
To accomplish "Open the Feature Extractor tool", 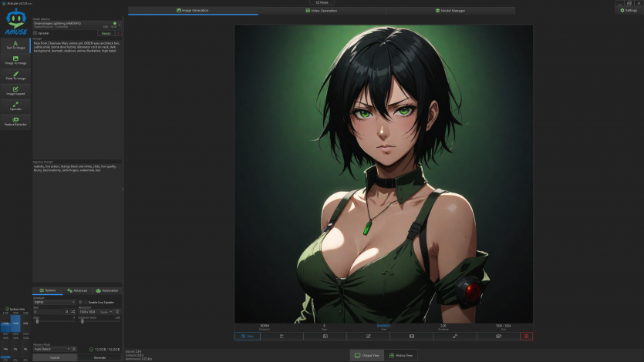I will (x=15, y=122).
